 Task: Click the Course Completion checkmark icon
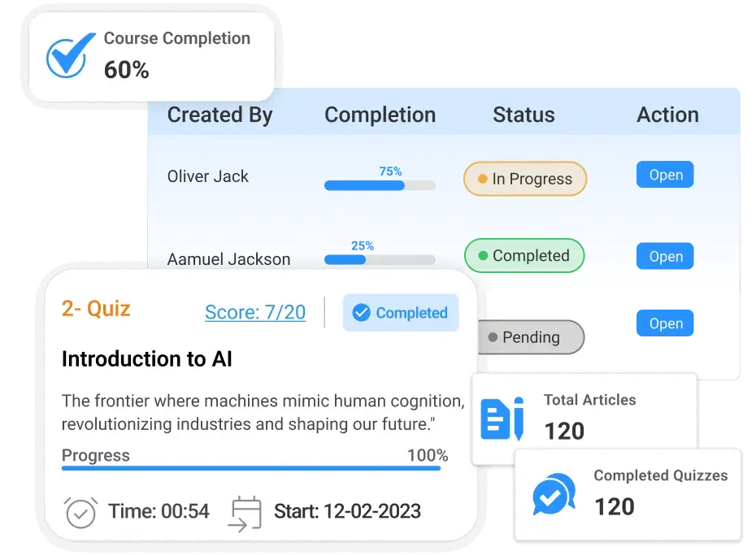coord(66,56)
